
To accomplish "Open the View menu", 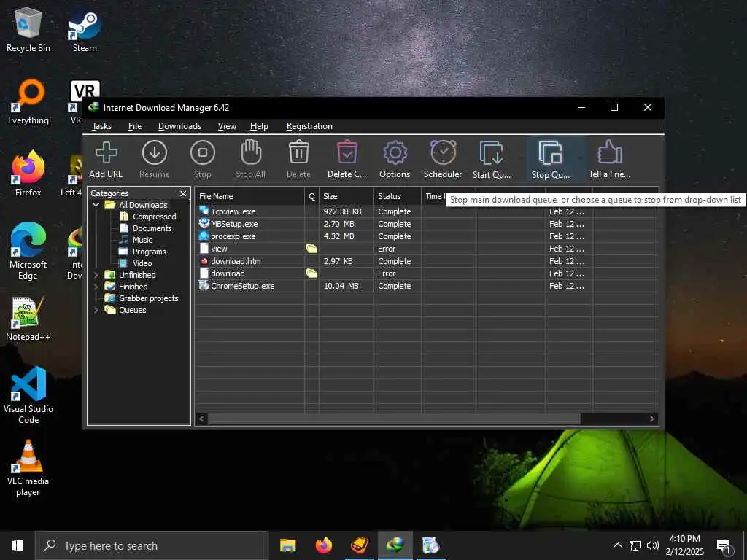I will 227,126.
